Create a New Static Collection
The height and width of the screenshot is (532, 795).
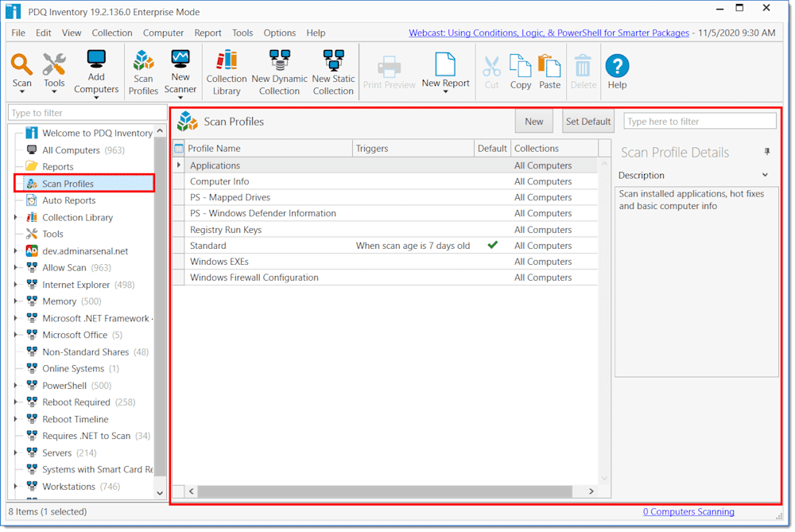pyautogui.click(x=333, y=61)
